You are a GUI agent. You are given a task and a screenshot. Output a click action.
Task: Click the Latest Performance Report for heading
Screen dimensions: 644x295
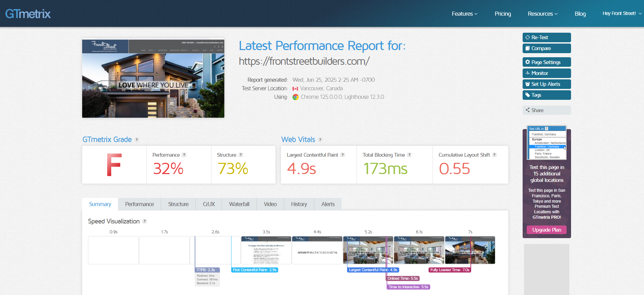pos(322,46)
